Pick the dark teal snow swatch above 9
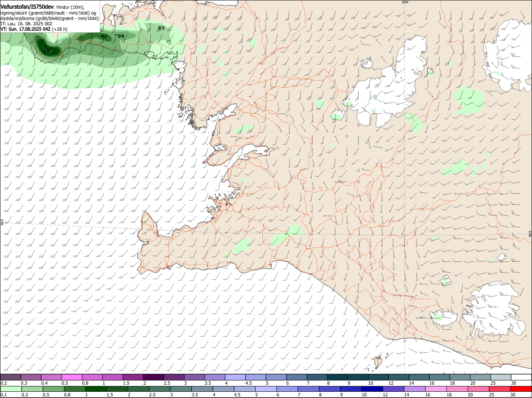 click(x=358, y=377)
